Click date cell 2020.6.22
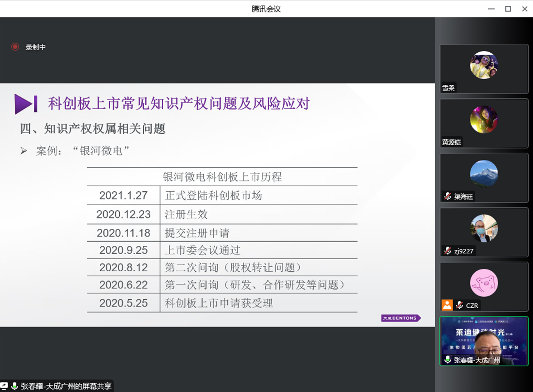Viewport: 533px width, 392px height. [x=123, y=285]
